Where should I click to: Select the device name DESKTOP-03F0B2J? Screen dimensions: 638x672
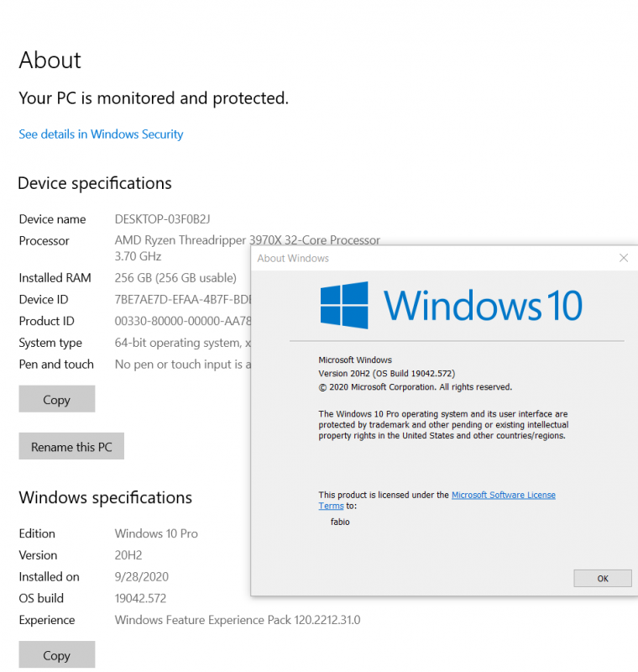pos(162,219)
